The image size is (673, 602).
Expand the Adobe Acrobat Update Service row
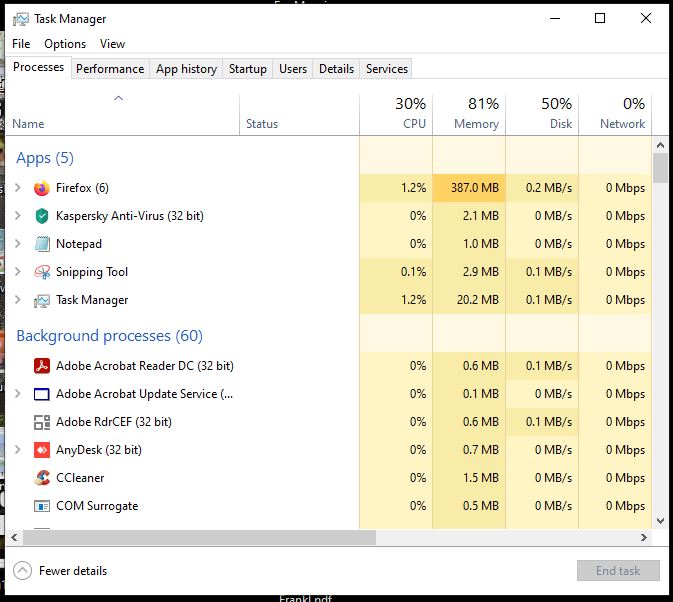click(18, 393)
